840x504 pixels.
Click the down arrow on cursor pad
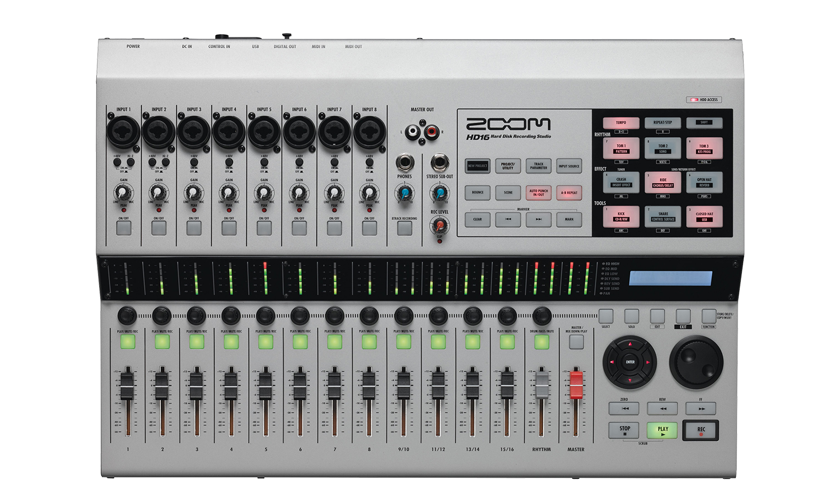pos(630,380)
